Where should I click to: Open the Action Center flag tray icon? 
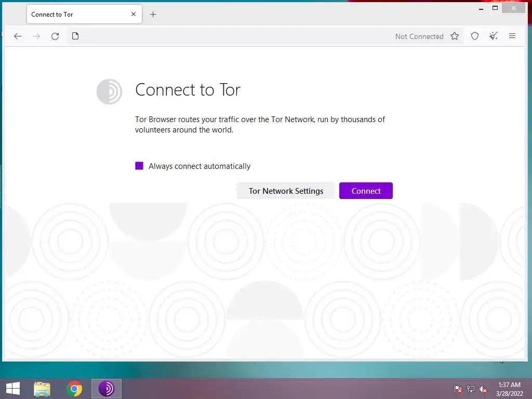(458, 389)
